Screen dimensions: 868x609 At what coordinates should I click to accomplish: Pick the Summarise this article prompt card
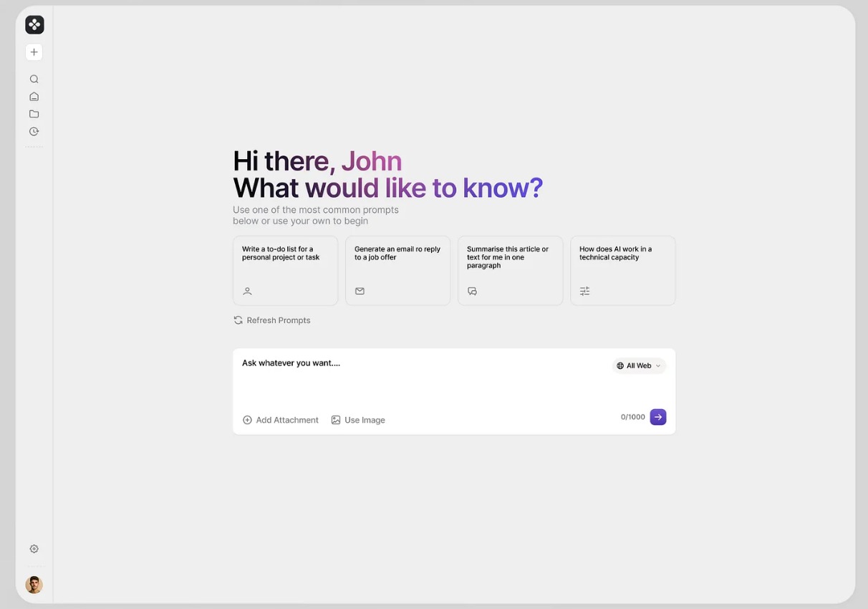click(510, 270)
